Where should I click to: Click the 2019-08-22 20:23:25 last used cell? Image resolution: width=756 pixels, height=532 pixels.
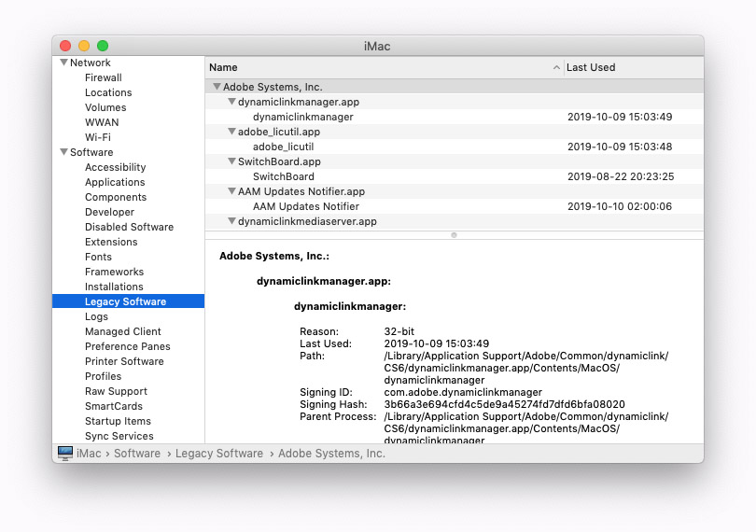point(621,176)
